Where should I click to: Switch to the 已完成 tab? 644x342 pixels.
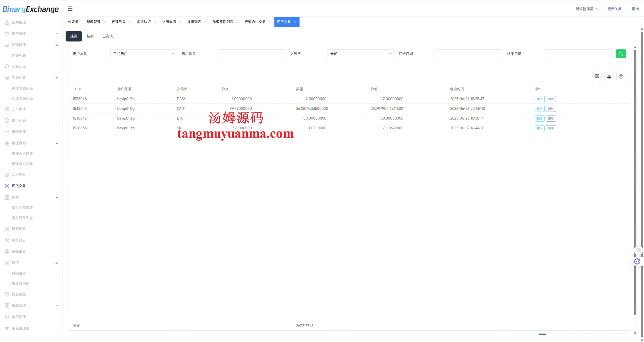(x=107, y=36)
